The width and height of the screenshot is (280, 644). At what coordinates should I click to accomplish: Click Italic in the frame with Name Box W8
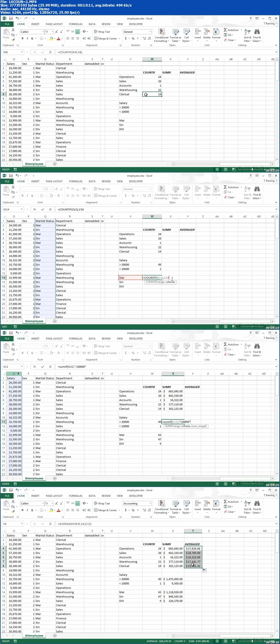(27, 39)
